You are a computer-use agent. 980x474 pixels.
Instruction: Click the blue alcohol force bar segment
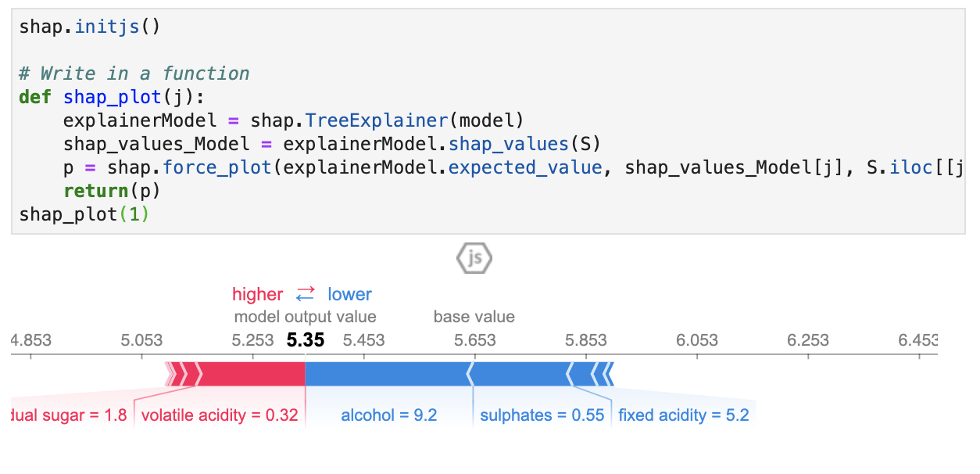click(388, 374)
